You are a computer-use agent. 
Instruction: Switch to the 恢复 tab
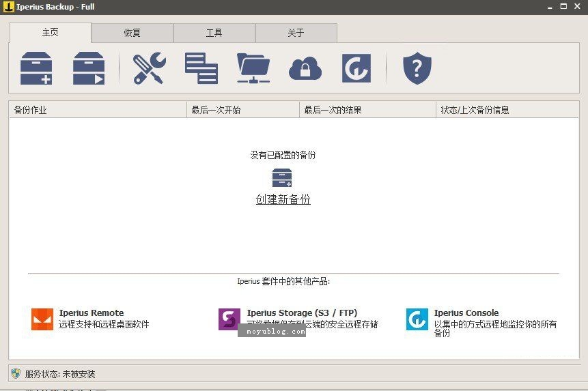(x=132, y=33)
